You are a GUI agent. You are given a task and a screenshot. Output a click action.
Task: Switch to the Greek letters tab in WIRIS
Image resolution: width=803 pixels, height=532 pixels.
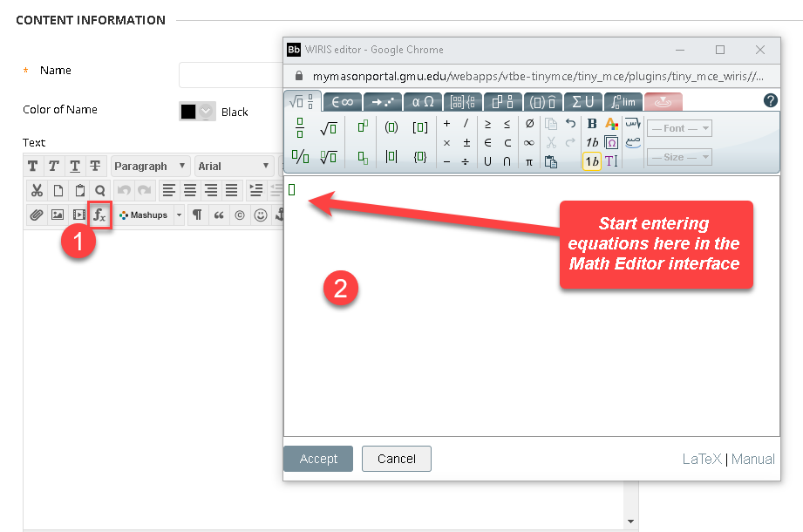point(422,100)
